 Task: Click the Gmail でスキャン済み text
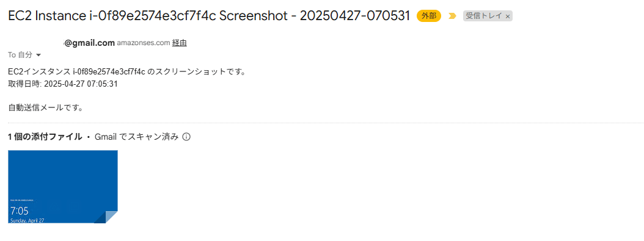[x=137, y=137]
